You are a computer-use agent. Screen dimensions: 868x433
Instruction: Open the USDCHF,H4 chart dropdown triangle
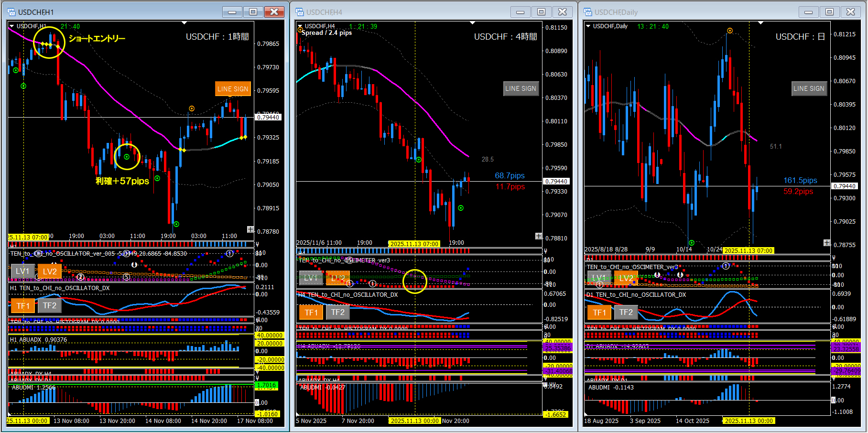[300, 26]
